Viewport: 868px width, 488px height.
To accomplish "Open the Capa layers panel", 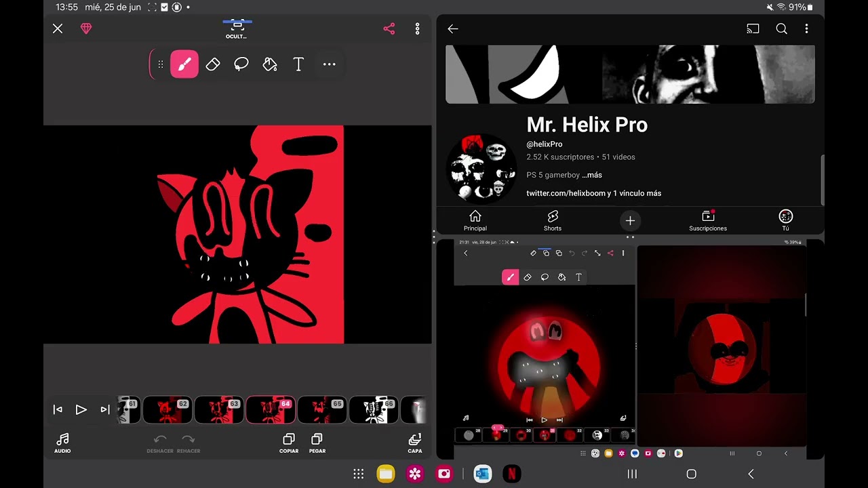I will 415,443.
